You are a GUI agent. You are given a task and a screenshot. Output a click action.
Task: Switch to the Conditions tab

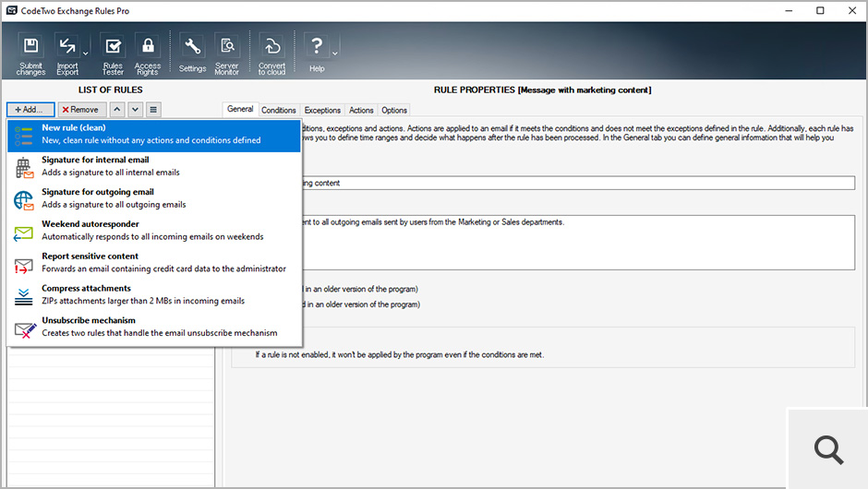pyautogui.click(x=279, y=110)
